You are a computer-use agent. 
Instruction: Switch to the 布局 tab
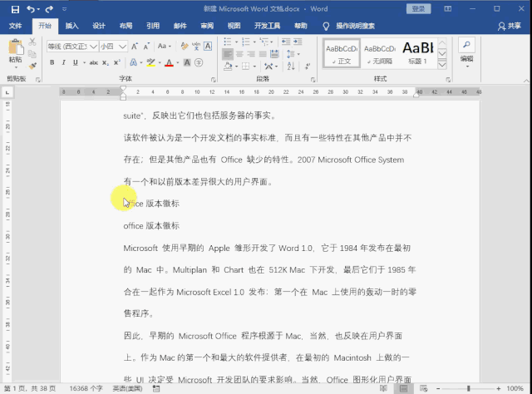click(126, 26)
